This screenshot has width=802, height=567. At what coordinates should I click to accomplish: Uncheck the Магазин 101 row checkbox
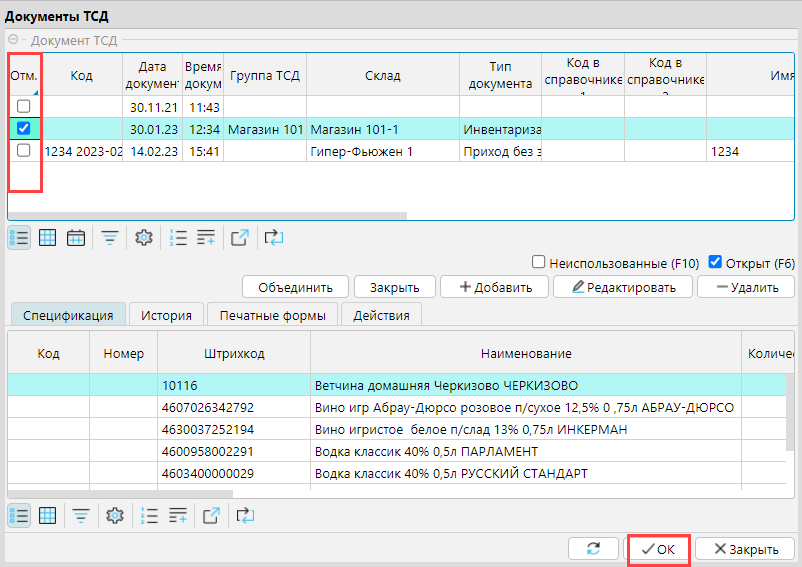tap(24, 129)
